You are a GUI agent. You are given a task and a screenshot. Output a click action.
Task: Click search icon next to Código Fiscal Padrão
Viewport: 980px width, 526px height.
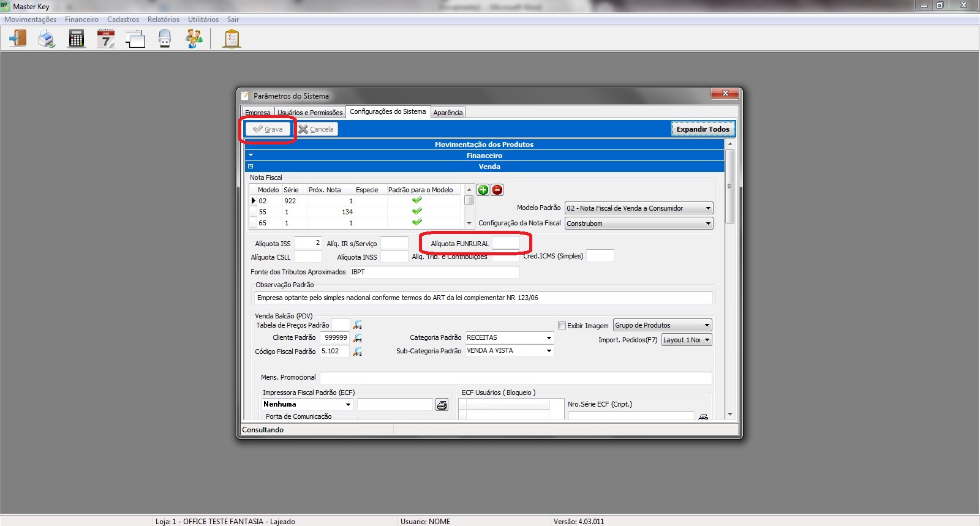pos(358,351)
